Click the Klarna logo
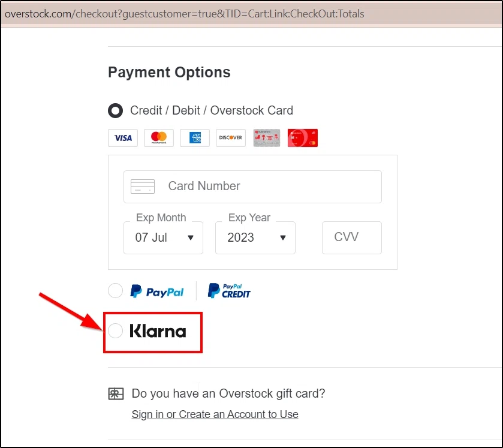 coord(158,330)
